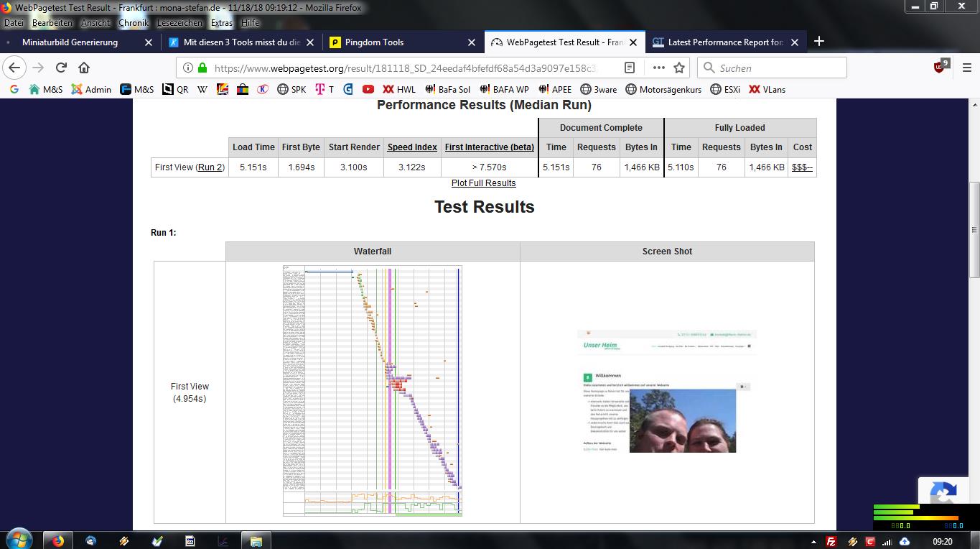Open a new tab with plus button
The width and height of the screenshot is (980, 549).
tap(819, 42)
